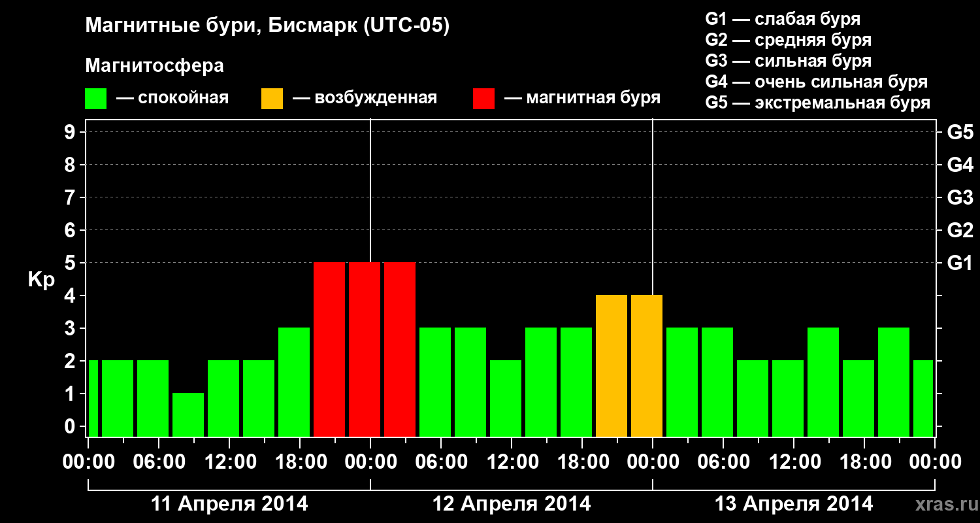Viewport: 980px width, 523px height.
Task: Click the 'G3' label on the right axis
Action: tap(960, 197)
